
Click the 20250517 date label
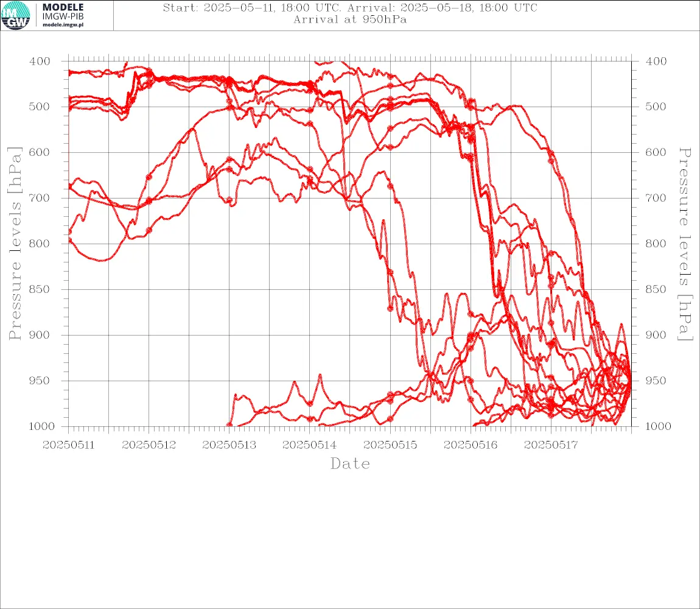(551, 445)
